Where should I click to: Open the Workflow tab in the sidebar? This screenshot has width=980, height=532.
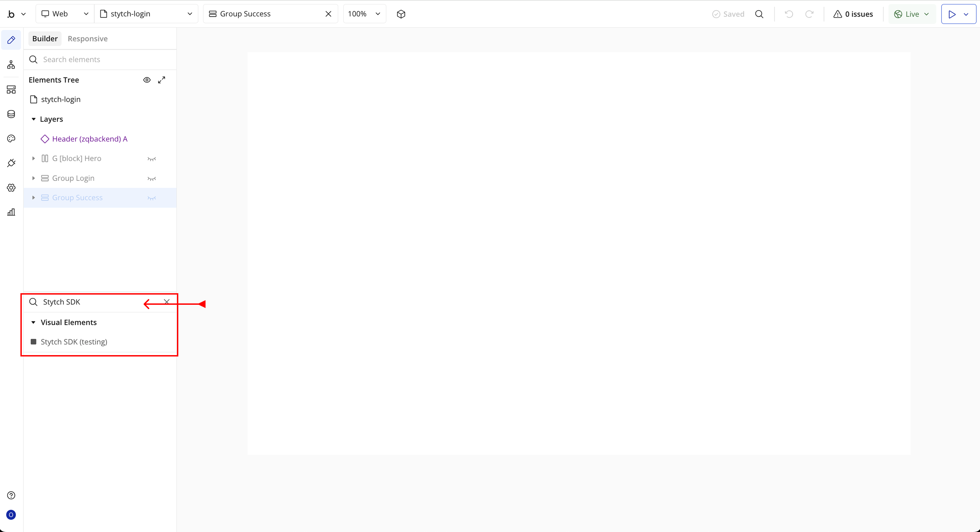pyautogui.click(x=11, y=65)
